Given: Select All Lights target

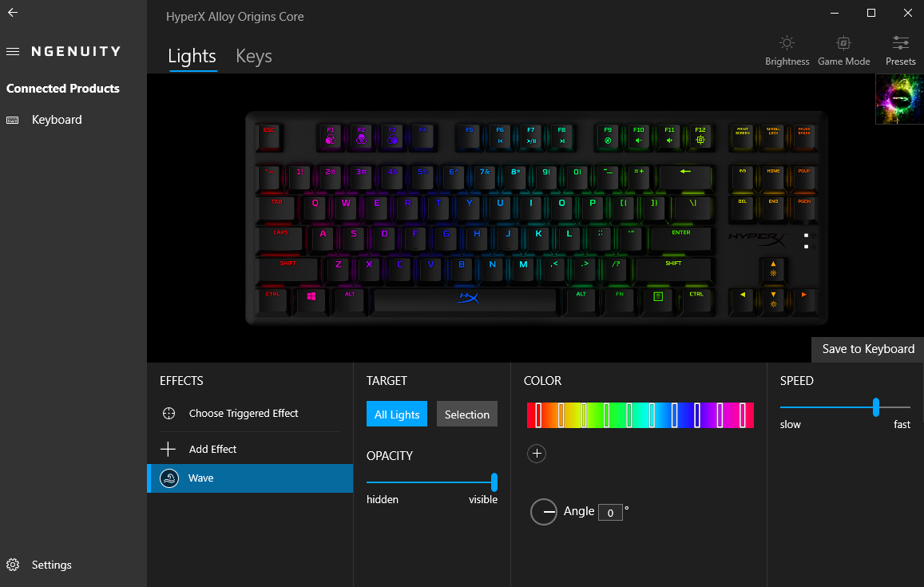Looking at the screenshot, I should (397, 414).
